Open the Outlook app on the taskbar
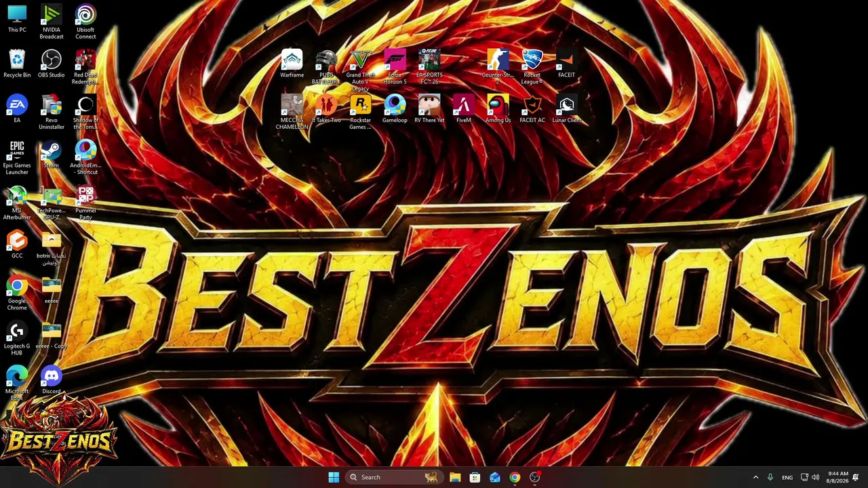868x488 pixels. click(x=495, y=477)
